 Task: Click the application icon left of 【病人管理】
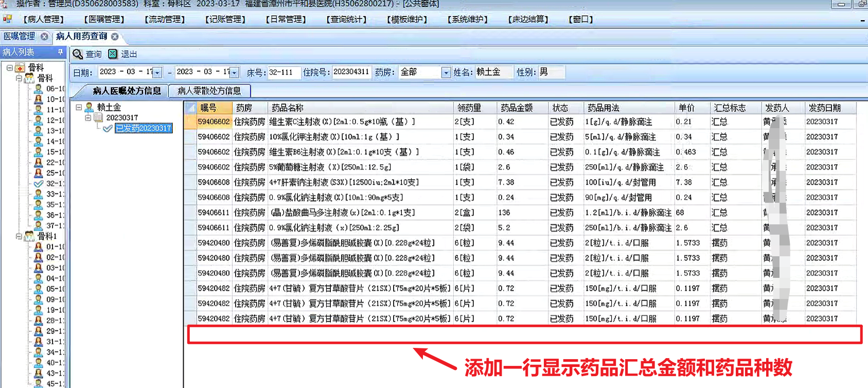[7, 19]
